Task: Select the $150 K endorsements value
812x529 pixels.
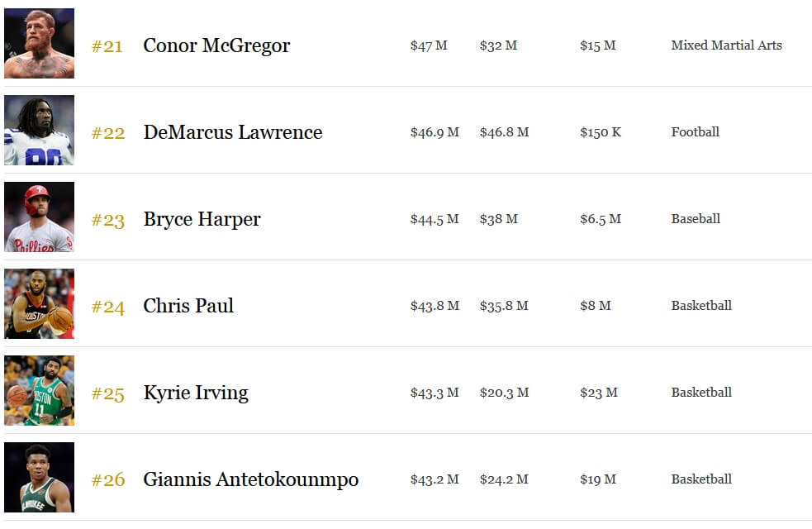Action: (601, 132)
